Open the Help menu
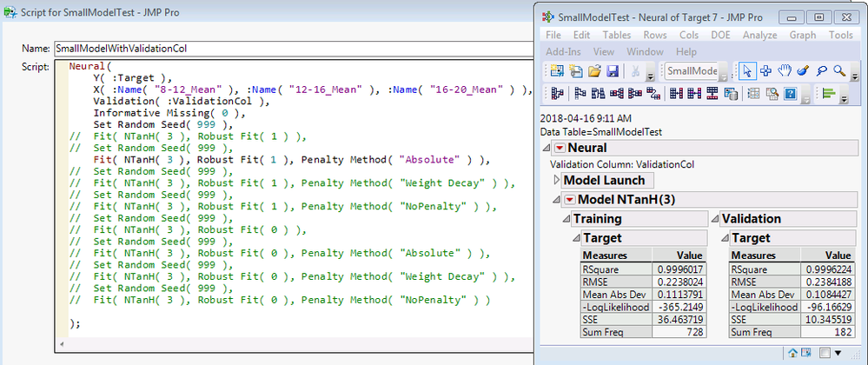The height and width of the screenshot is (365, 868). coord(686,51)
